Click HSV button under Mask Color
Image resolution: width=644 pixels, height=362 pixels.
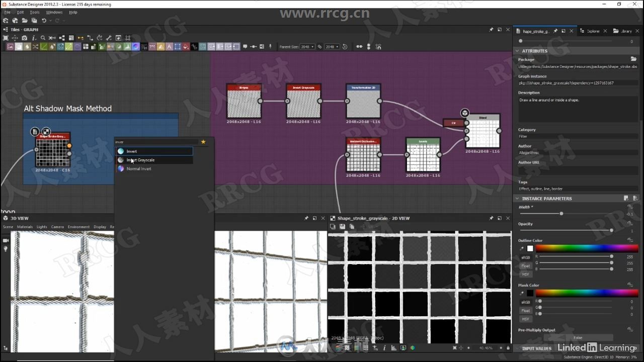[x=526, y=319]
